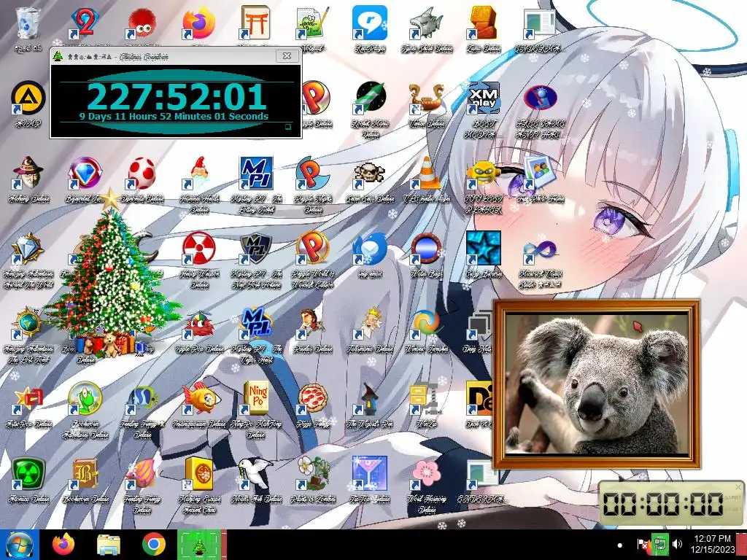Start the stopwatch gadget timer
Screen dimensions: 747x560
pos(732,497)
